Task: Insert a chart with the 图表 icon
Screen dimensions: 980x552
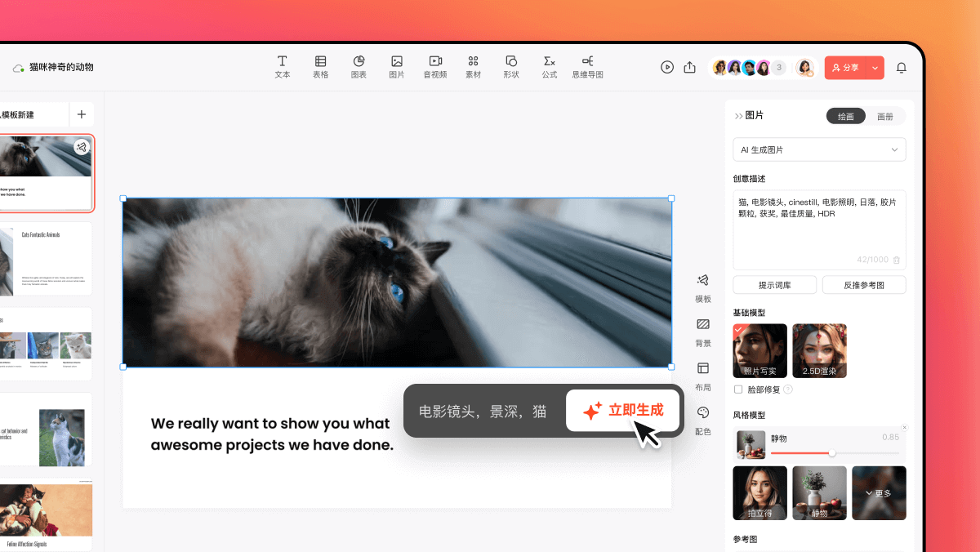Action: 359,67
